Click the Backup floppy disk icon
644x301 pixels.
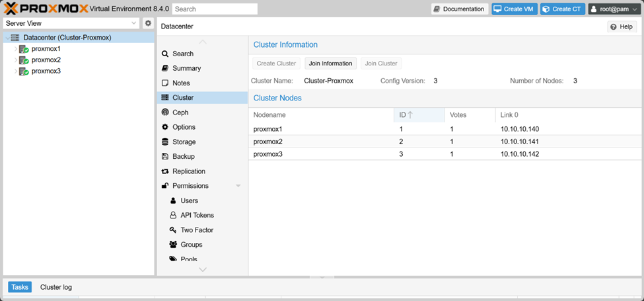tap(165, 157)
